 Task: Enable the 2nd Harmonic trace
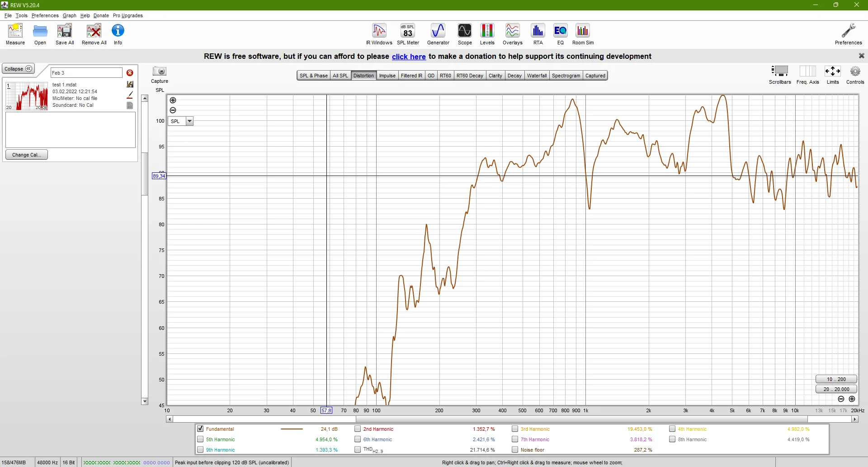(358, 429)
